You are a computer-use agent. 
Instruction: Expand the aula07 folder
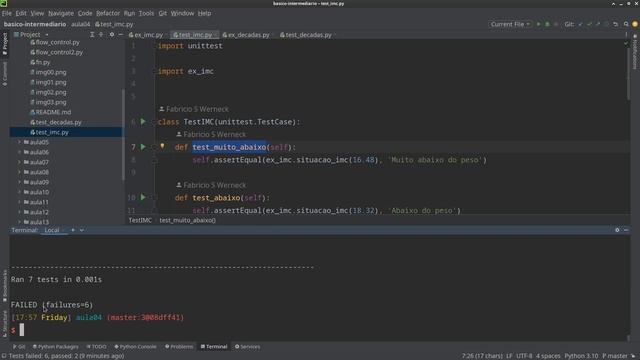pyautogui.click(x=19, y=162)
